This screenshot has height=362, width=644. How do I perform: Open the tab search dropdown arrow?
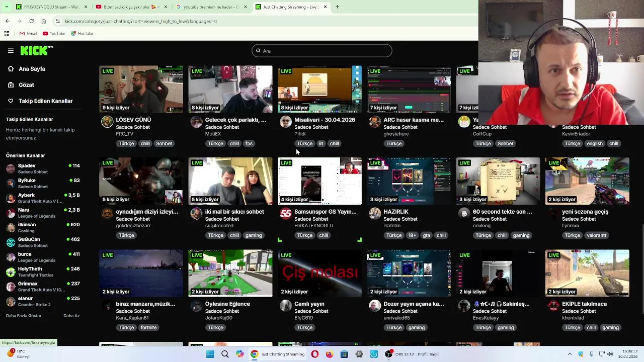(7, 7)
